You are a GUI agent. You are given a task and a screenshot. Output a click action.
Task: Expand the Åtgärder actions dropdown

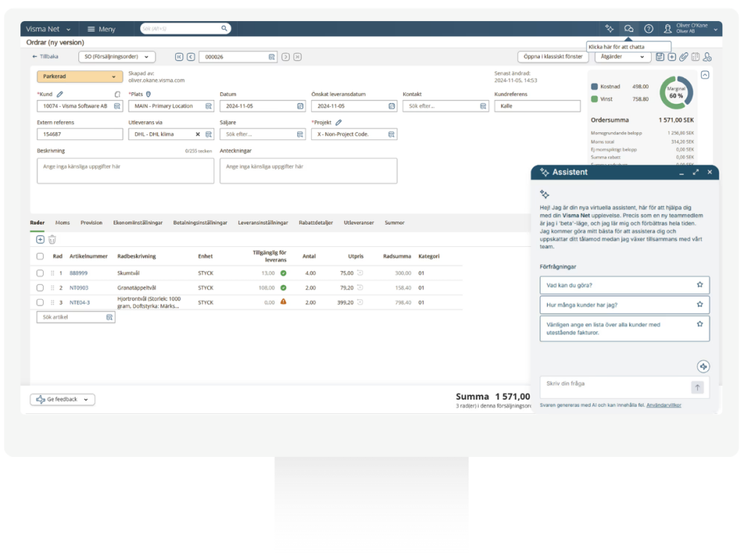coord(622,57)
